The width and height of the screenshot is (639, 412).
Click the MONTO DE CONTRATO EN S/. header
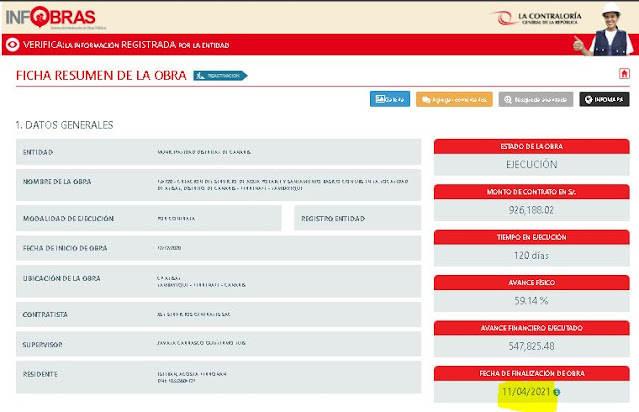(x=531, y=192)
